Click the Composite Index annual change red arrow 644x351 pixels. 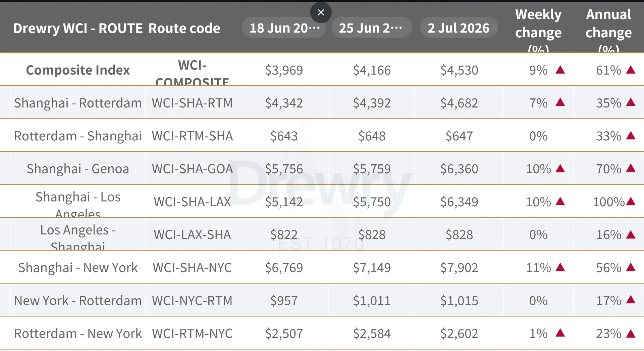pos(631,70)
